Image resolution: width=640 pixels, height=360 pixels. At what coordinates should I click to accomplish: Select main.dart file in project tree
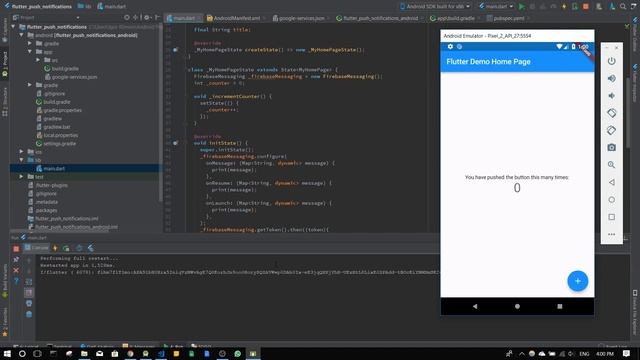(50, 168)
